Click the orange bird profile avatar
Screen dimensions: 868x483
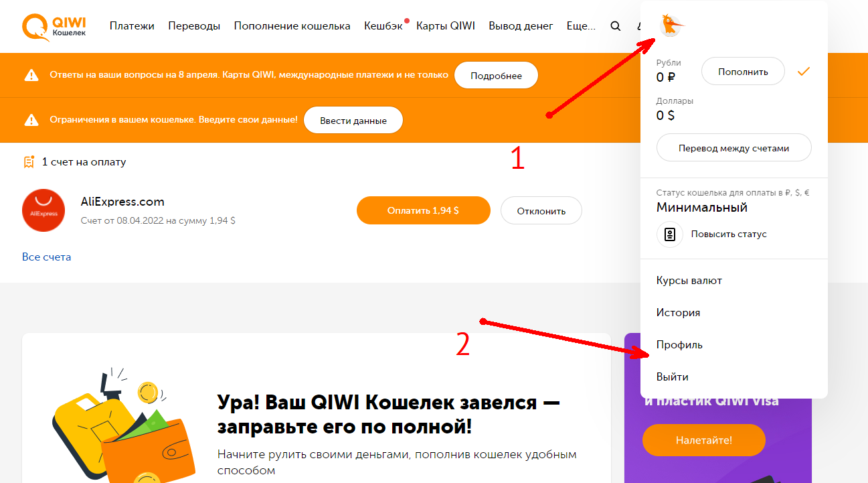pyautogui.click(x=670, y=25)
